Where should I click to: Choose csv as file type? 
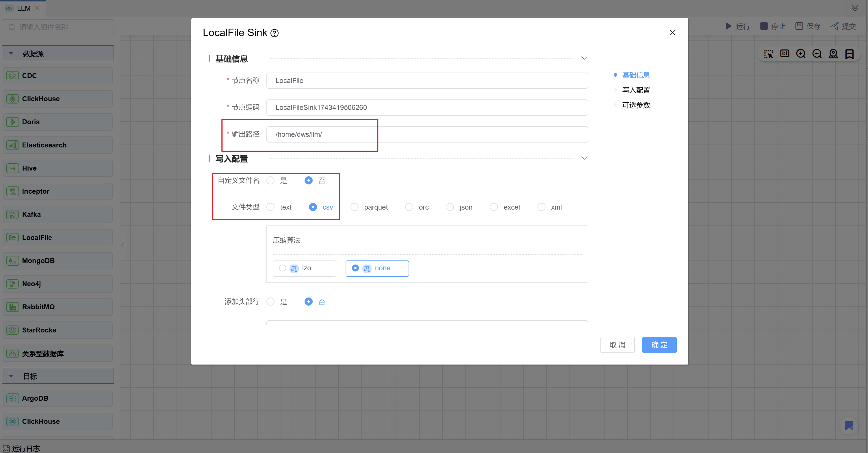point(313,207)
